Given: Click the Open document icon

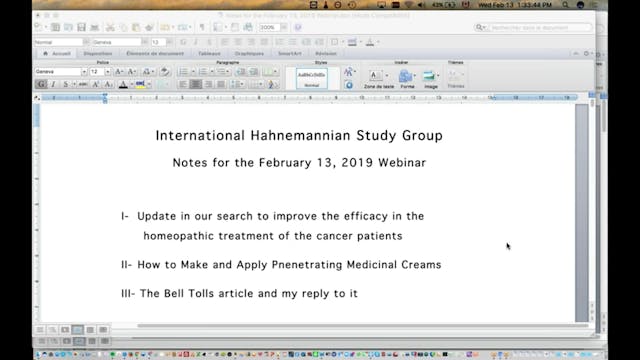Looking at the screenshot, I should click(68, 27).
